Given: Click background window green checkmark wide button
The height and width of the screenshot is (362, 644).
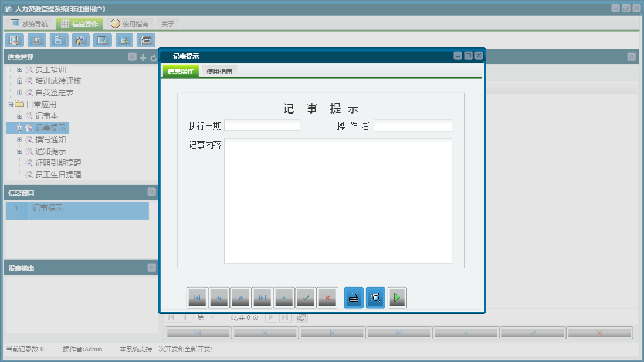Looking at the screenshot, I should coord(533,333).
